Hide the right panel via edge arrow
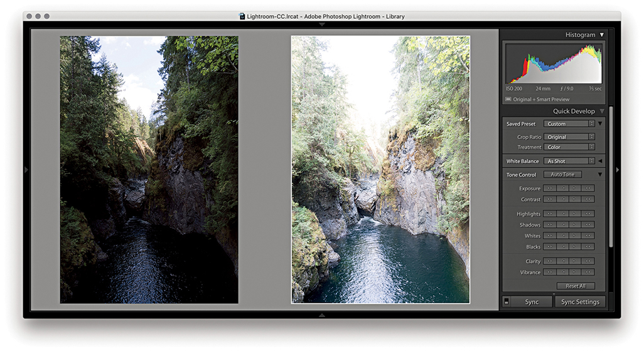This screenshot has width=644, height=351. pyautogui.click(x=617, y=170)
